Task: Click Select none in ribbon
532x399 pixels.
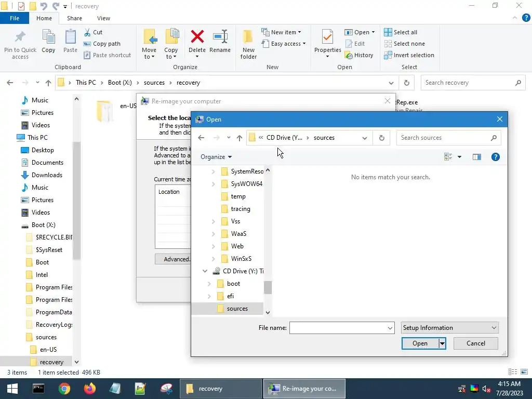Action: coord(404,44)
